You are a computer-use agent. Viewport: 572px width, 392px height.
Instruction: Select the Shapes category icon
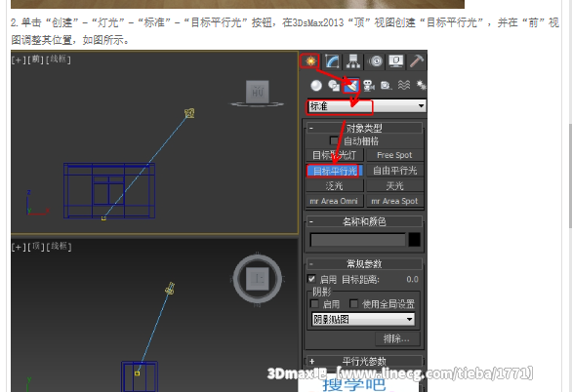click(x=334, y=86)
